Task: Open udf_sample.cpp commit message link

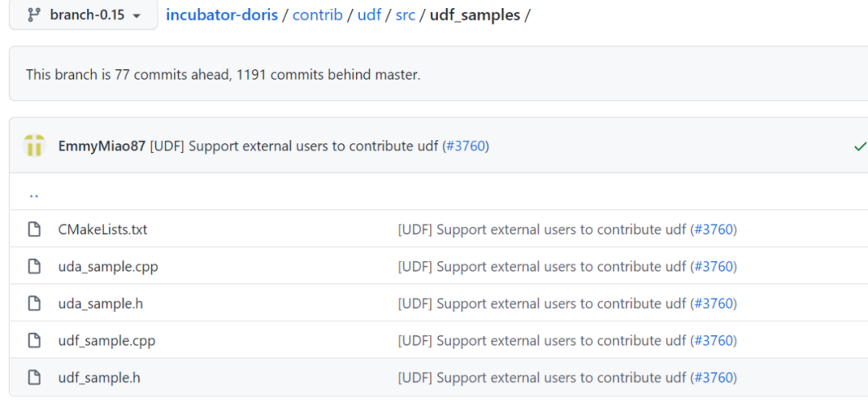Action: coord(542,341)
